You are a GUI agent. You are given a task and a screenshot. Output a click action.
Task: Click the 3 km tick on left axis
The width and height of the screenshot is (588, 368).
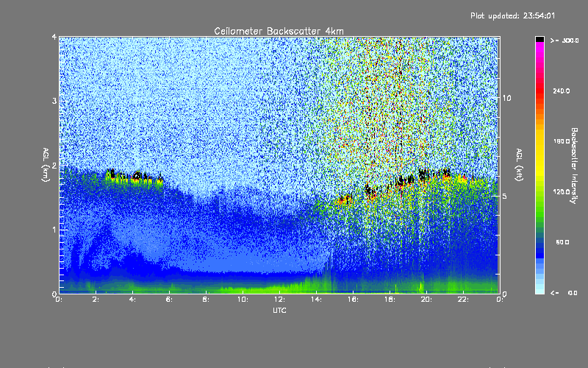[x=54, y=101]
